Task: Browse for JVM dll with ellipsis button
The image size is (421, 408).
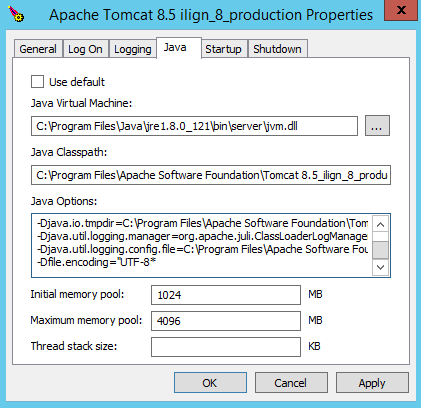Action: click(377, 126)
